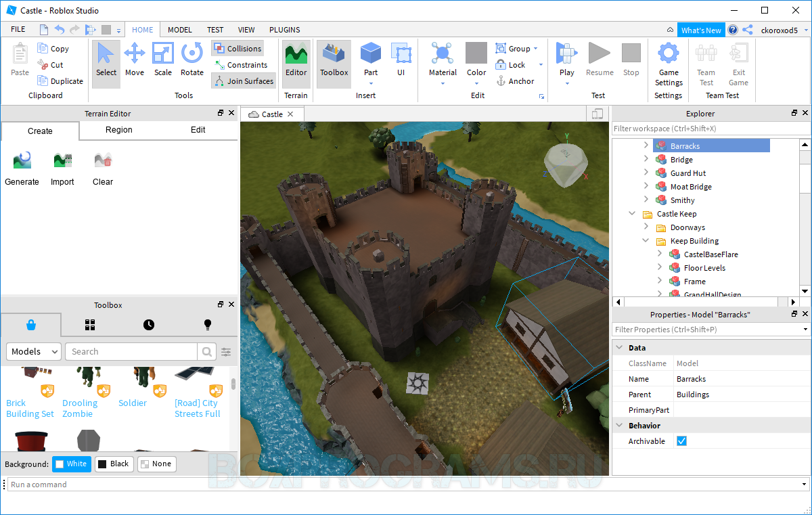This screenshot has width=812, height=515.
Task: Open Toolbox search filter options
Action: 226,352
